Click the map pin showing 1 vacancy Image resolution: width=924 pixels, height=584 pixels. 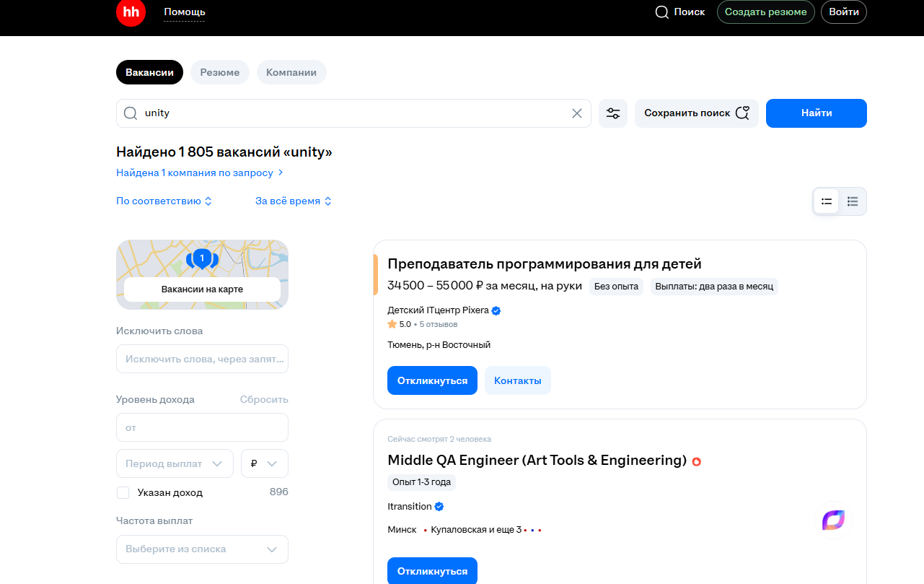click(202, 258)
